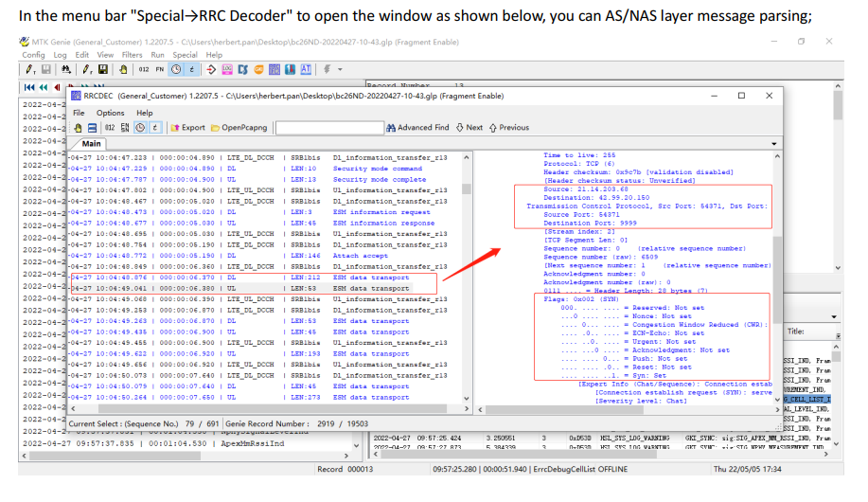The width and height of the screenshot is (868, 502).
Task: Click the red step-back arrow icon
Action: (x=57, y=87)
